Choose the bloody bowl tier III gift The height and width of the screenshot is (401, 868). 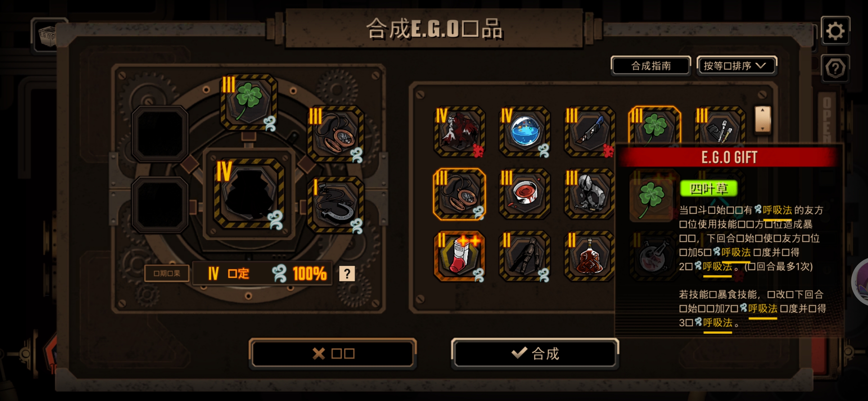point(525,194)
